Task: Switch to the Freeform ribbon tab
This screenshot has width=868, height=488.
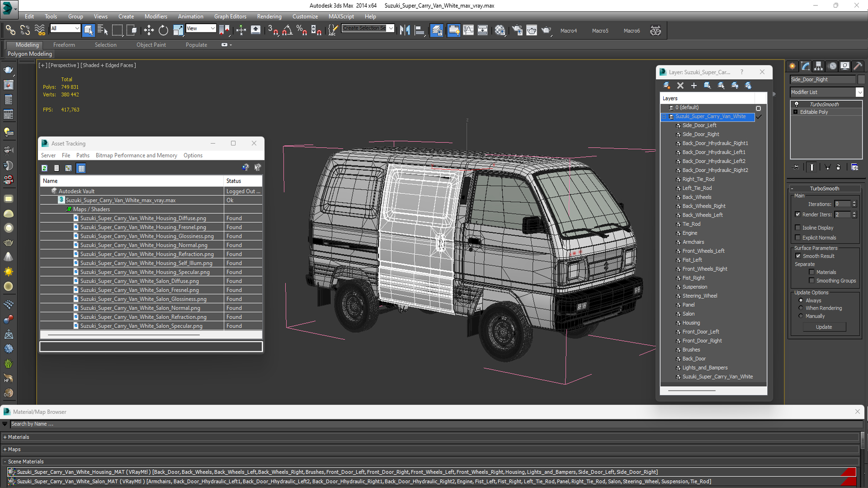Action: click(x=64, y=45)
